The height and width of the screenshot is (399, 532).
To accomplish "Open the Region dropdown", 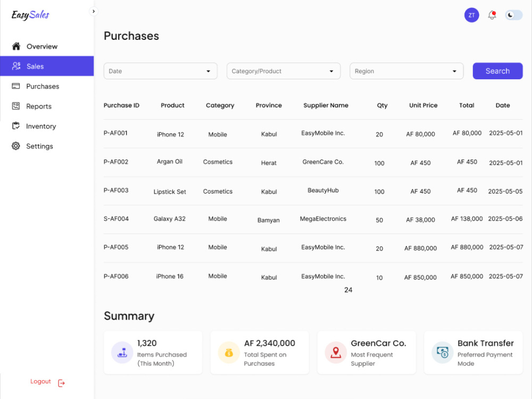I will coord(406,71).
